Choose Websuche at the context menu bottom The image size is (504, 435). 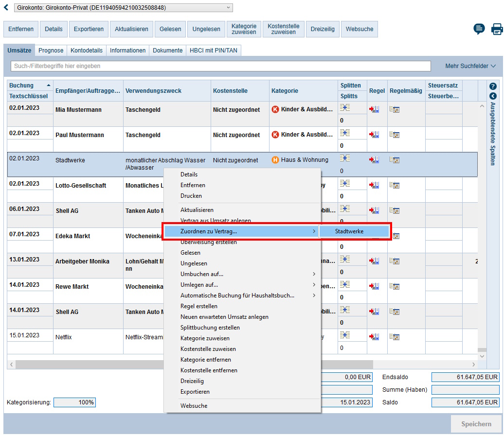coord(242,406)
